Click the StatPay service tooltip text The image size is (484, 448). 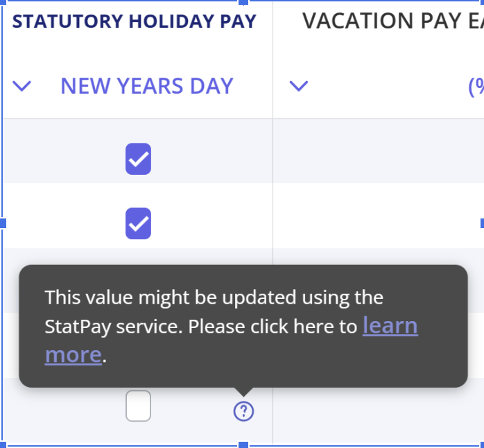[x=208, y=311]
